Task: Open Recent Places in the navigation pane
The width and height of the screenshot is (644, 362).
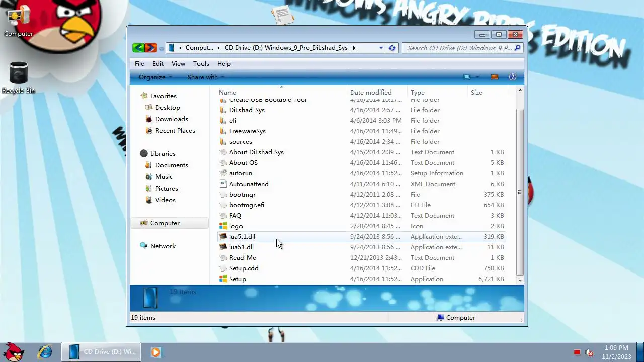Action: coord(175,130)
